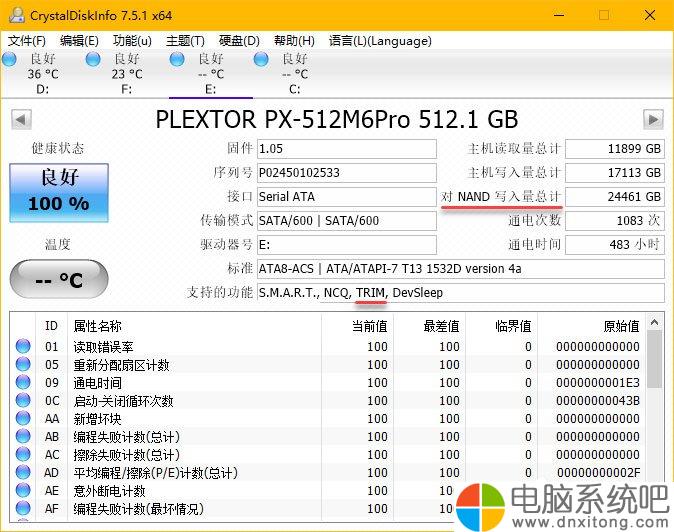The width and height of the screenshot is (674, 532).
Task: Click power on count value 1083 次
Action: tap(615, 221)
